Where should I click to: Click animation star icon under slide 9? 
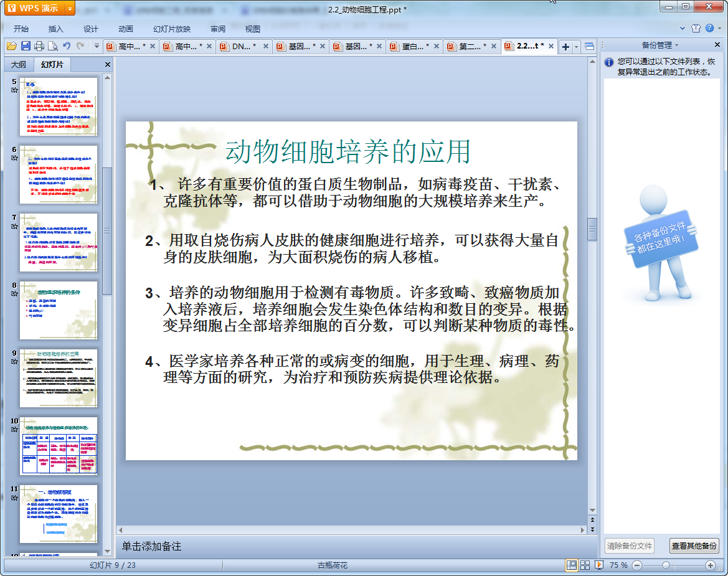[x=14, y=362]
